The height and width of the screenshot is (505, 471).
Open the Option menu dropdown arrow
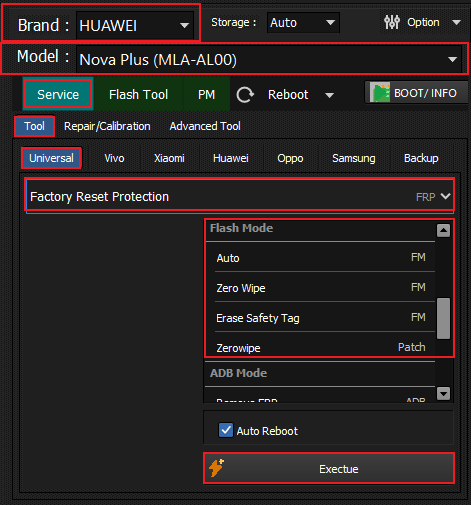[456, 23]
